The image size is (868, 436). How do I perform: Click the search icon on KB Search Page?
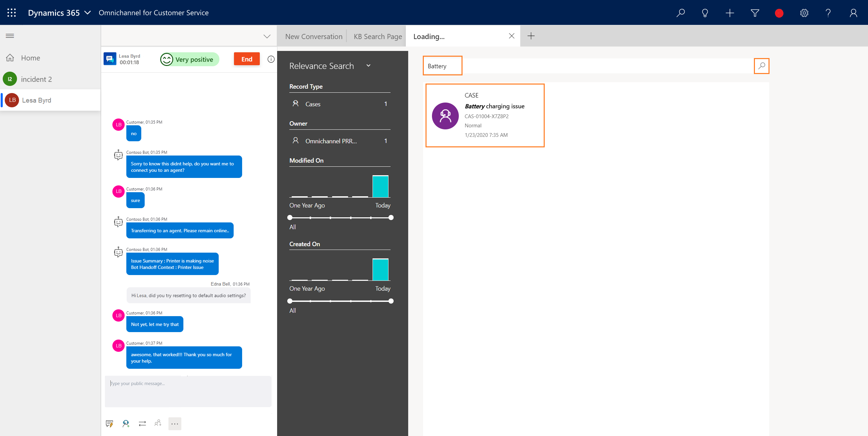coord(761,66)
